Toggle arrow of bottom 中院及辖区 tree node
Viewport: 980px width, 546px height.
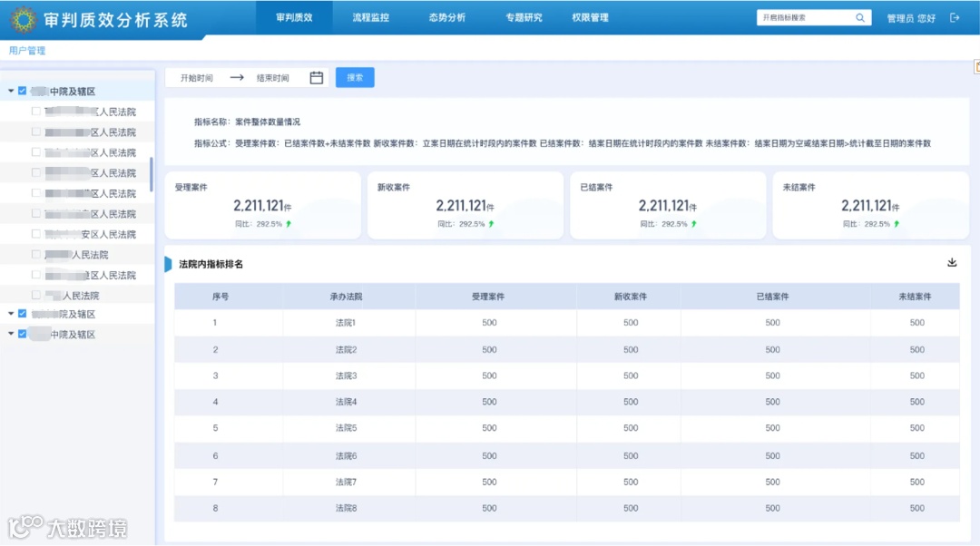[11, 335]
